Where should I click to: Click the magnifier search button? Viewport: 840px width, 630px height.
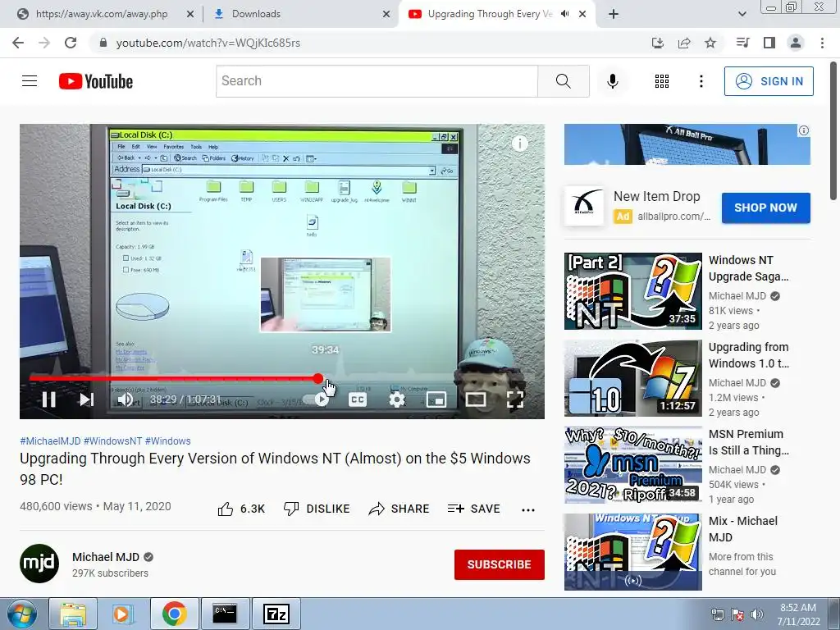click(x=563, y=81)
